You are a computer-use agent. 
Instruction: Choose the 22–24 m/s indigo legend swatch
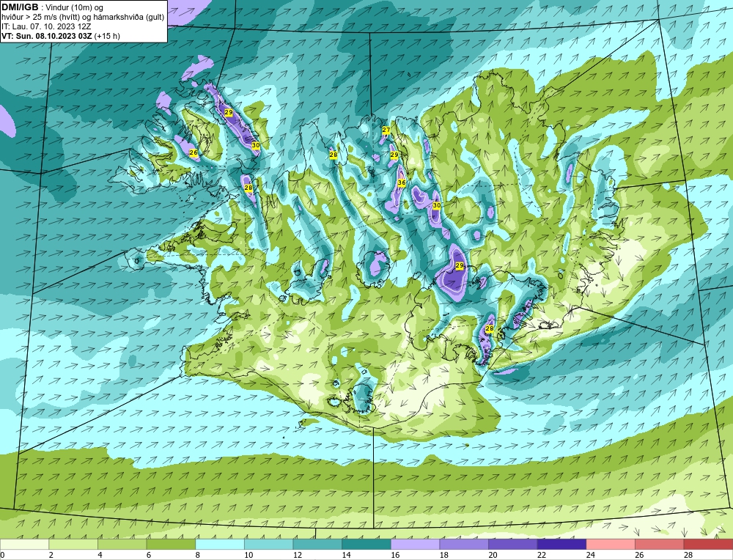(x=562, y=544)
